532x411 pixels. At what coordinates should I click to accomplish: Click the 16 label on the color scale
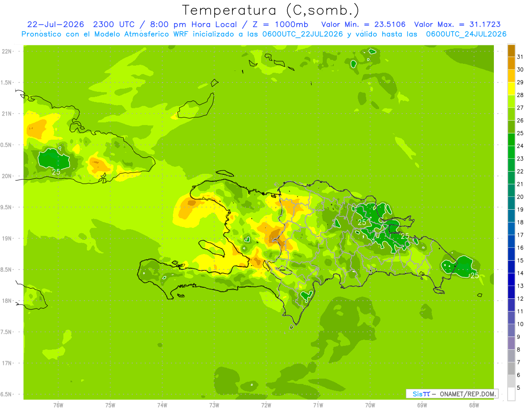coord(520,248)
